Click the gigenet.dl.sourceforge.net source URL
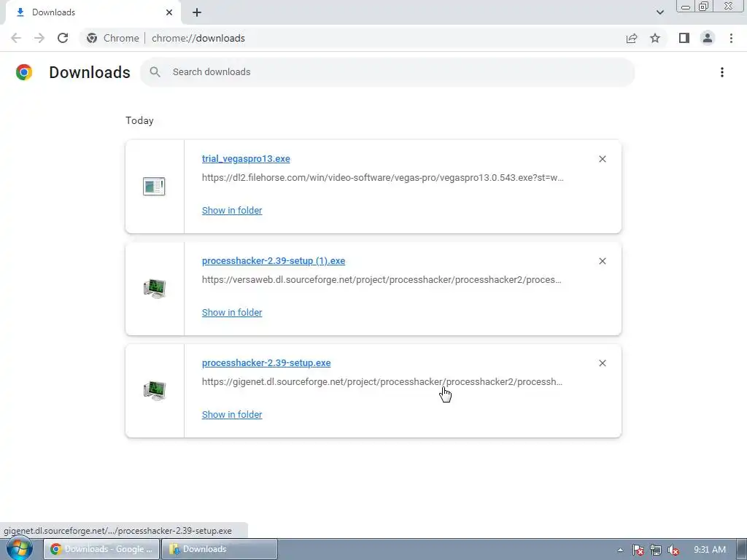Screen dimensions: 747x560 click(382, 382)
